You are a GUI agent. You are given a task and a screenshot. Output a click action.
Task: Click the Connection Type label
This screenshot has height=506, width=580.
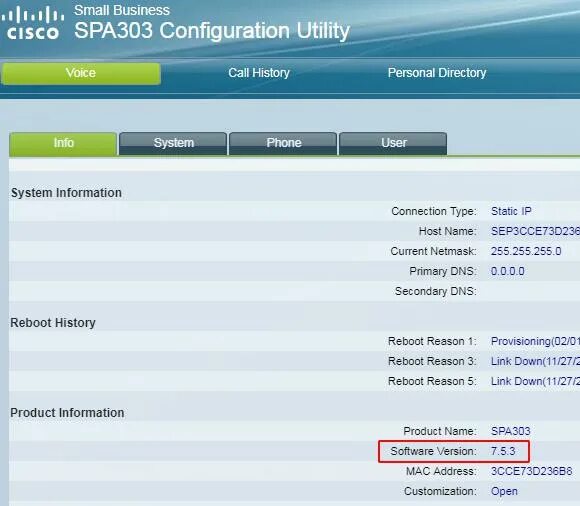pos(434,211)
